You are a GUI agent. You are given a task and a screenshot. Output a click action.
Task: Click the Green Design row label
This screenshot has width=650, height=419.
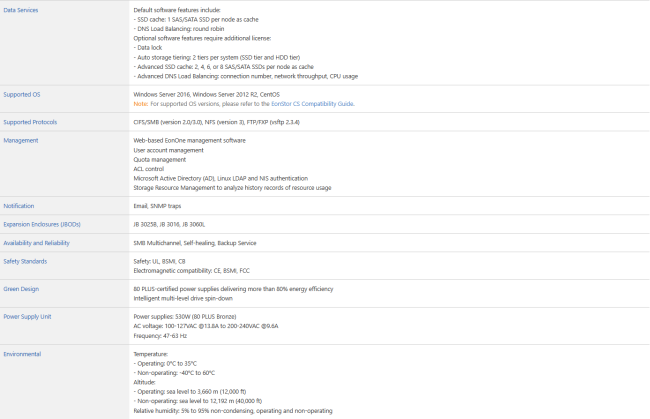(21, 289)
